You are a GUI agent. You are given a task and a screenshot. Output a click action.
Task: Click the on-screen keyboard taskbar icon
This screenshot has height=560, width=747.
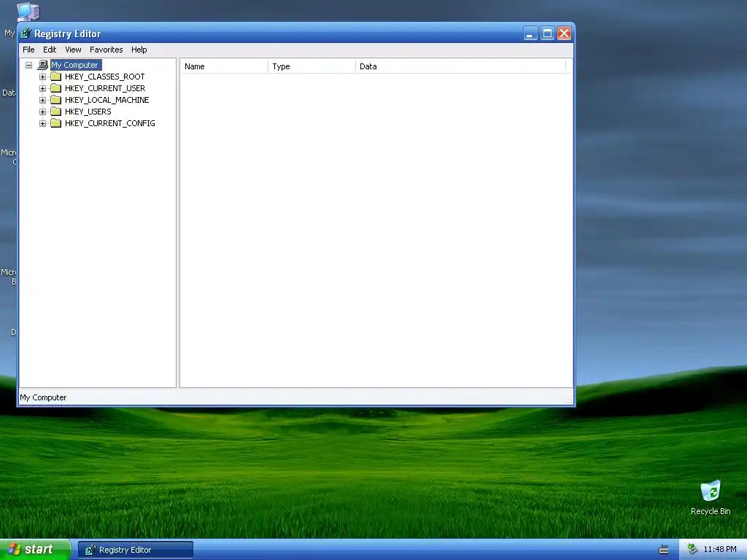664,550
